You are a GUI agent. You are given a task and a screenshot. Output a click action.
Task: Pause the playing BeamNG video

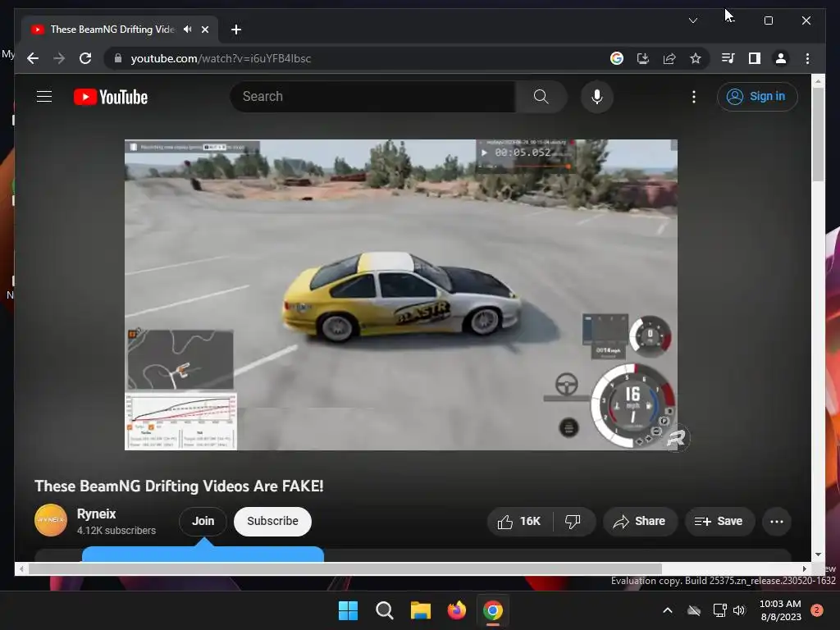(x=400, y=294)
